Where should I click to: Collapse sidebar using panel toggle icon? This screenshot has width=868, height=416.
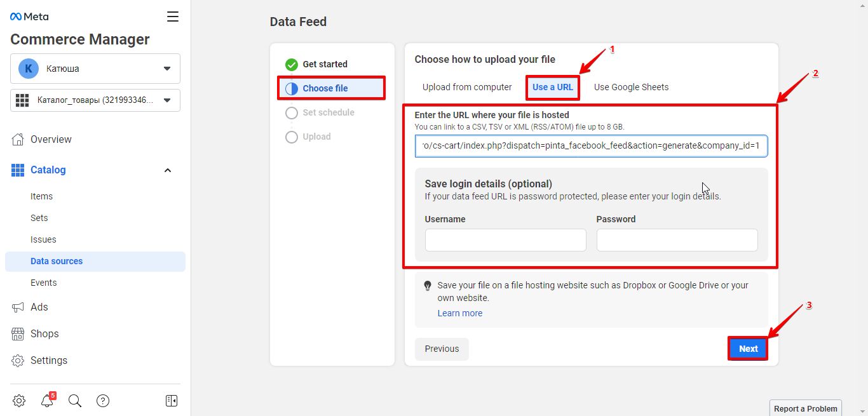coord(172,401)
